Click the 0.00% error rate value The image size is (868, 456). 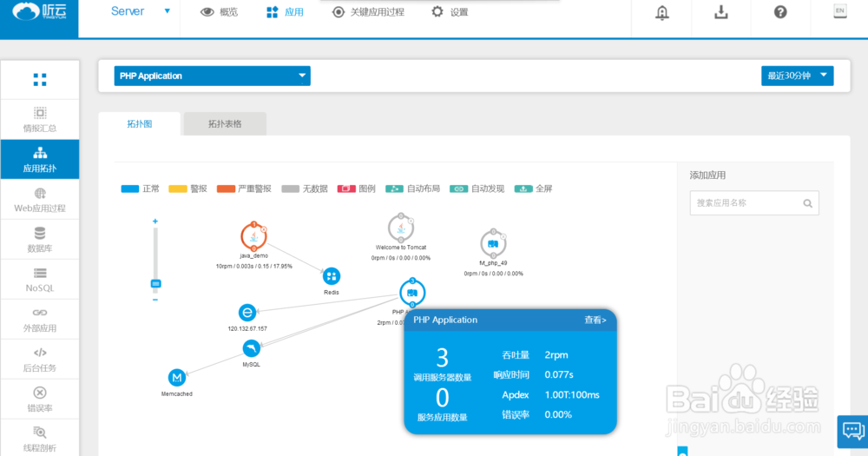[558, 415]
